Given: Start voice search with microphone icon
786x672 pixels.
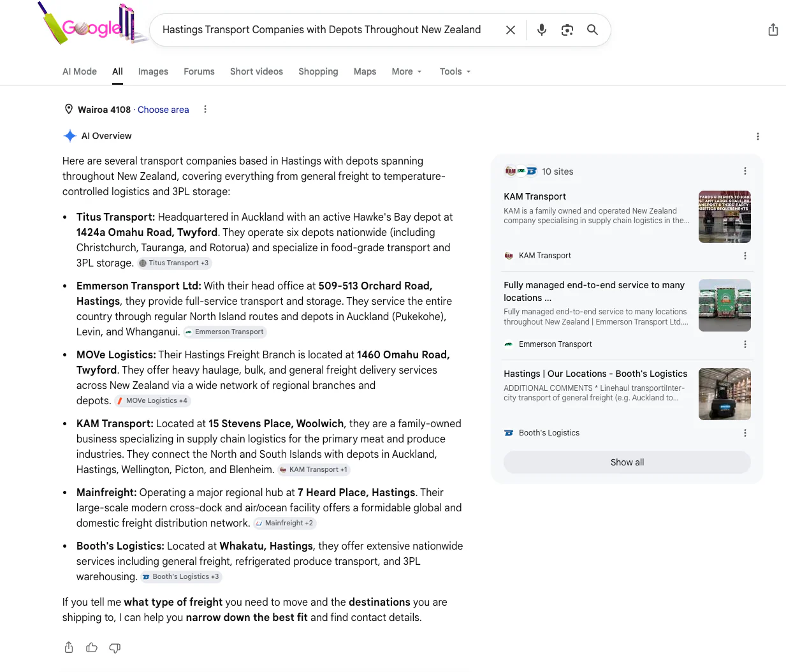Looking at the screenshot, I should pyautogui.click(x=542, y=30).
